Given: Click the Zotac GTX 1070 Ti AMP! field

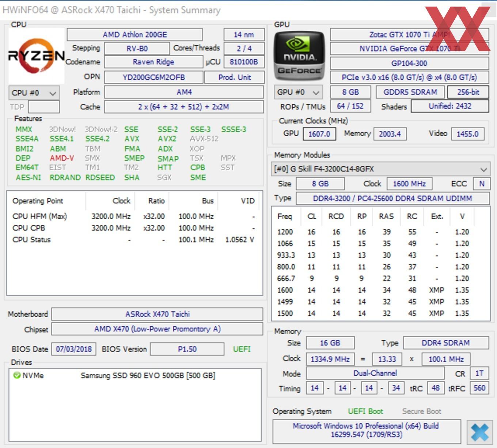Looking at the screenshot, I should [x=410, y=35].
